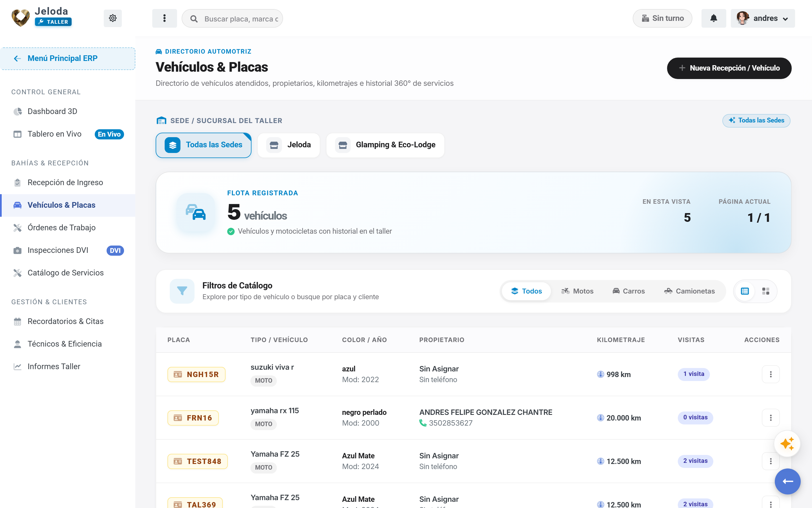Filter catalog by Camionetas

[x=690, y=291]
